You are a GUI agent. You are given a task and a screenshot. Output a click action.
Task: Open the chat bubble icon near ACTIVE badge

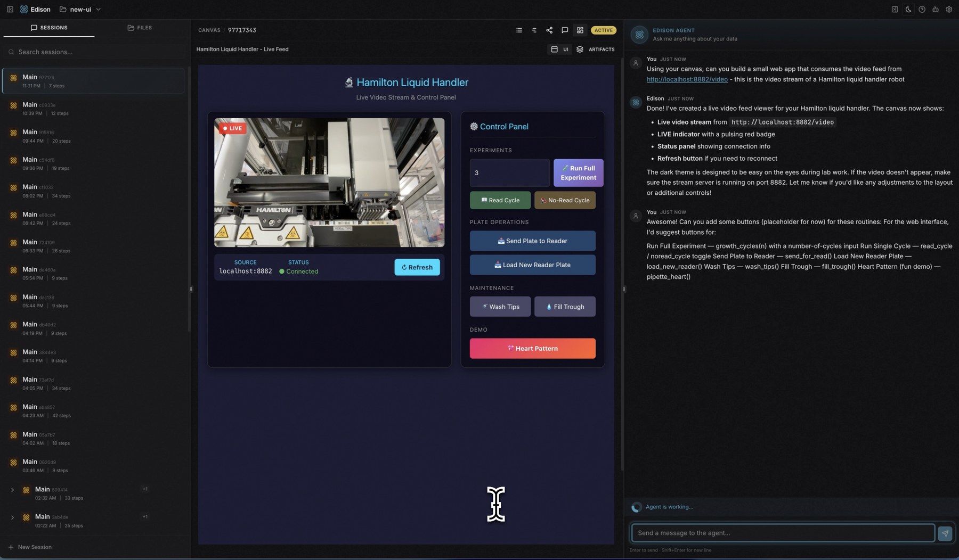(x=565, y=30)
